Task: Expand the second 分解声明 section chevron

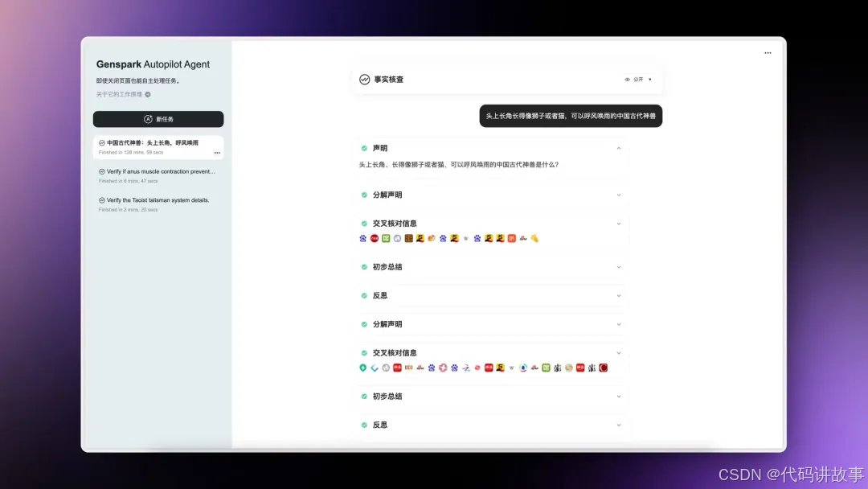Action: click(619, 324)
